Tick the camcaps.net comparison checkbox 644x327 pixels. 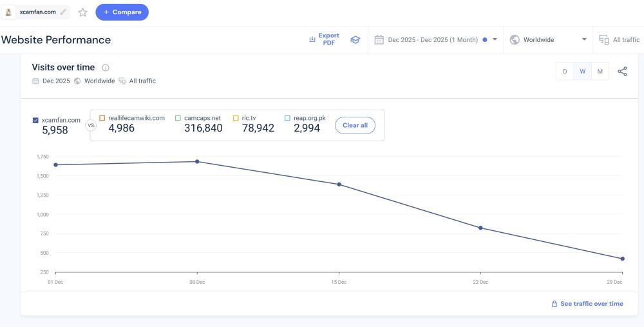pyautogui.click(x=178, y=118)
